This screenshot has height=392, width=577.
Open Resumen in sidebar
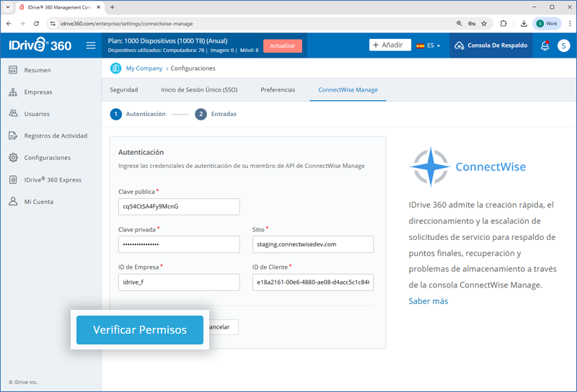tap(38, 70)
